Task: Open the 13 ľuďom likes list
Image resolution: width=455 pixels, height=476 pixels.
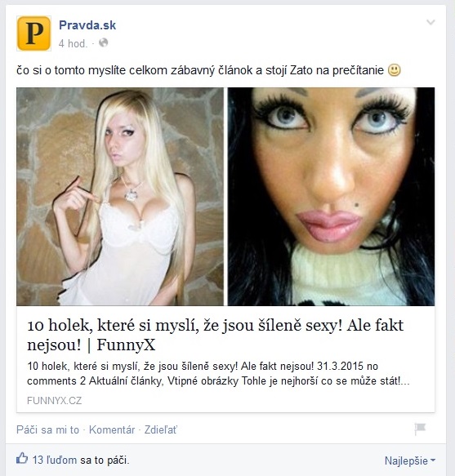Action: [55, 460]
